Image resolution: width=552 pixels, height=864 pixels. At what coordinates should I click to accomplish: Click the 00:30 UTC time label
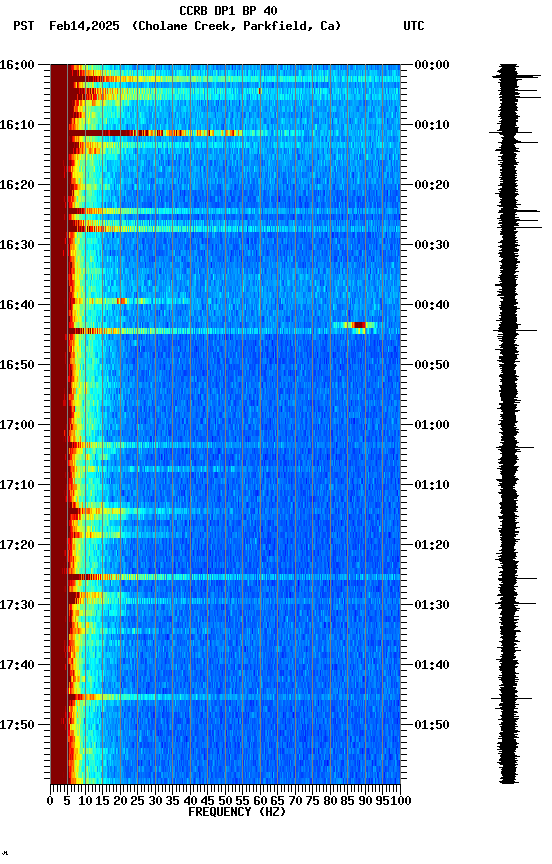(432, 245)
